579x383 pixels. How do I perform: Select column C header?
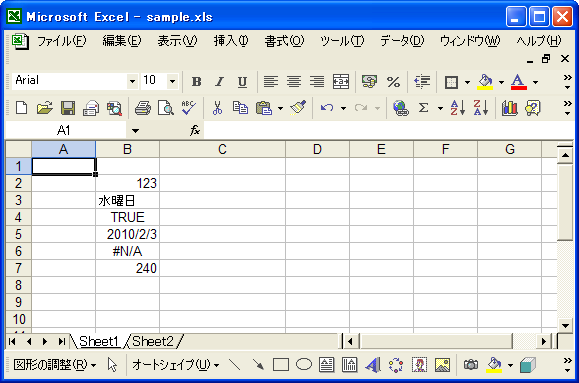click(x=222, y=149)
